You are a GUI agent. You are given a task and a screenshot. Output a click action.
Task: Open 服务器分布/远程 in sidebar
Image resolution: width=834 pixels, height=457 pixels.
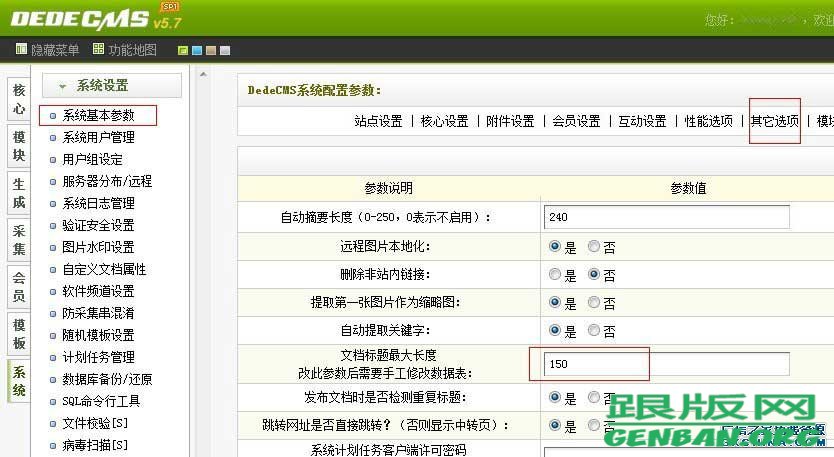(x=107, y=181)
